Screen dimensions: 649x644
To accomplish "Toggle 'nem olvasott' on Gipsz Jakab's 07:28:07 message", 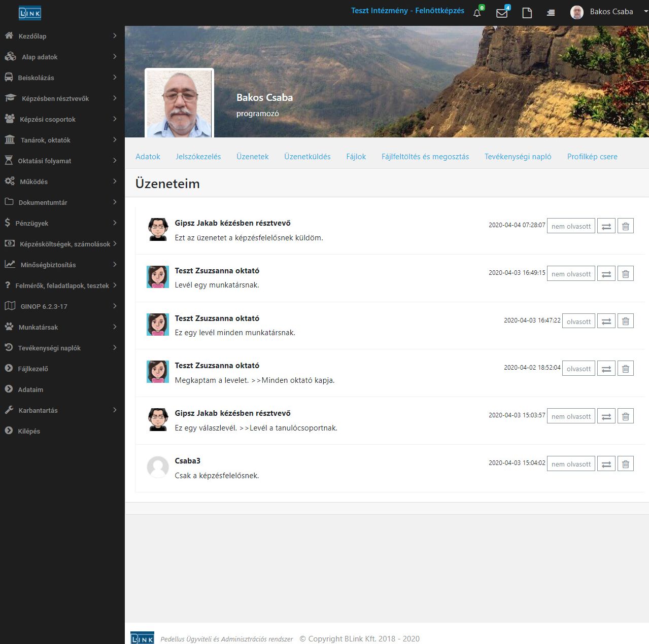I will pyautogui.click(x=571, y=226).
